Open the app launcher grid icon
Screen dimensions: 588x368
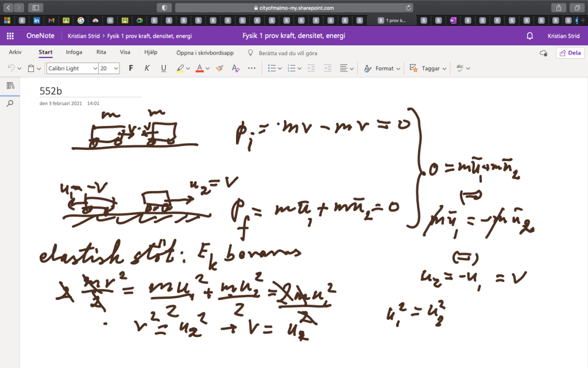10,36
